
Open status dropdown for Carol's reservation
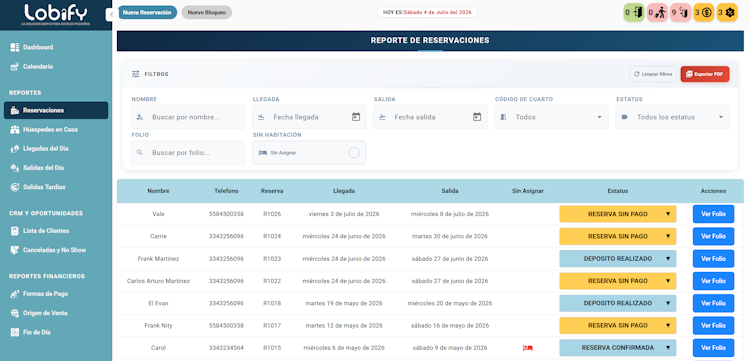click(618, 348)
